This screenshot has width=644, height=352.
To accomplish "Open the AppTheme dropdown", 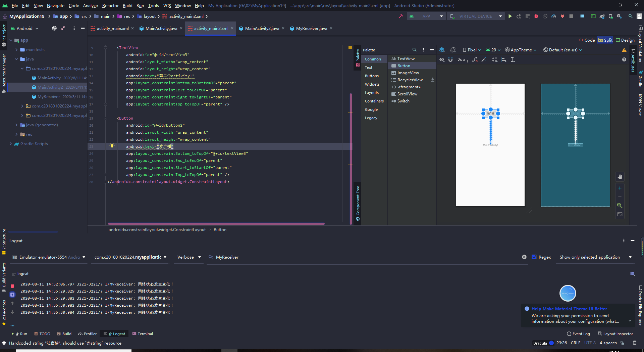I will point(521,50).
